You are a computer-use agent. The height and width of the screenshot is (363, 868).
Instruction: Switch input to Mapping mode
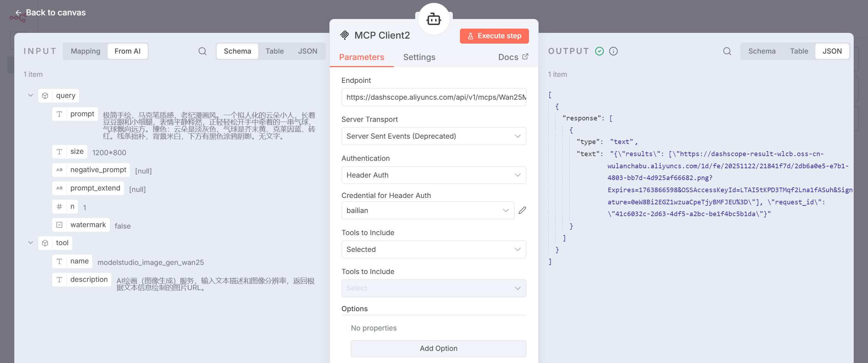click(x=85, y=51)
